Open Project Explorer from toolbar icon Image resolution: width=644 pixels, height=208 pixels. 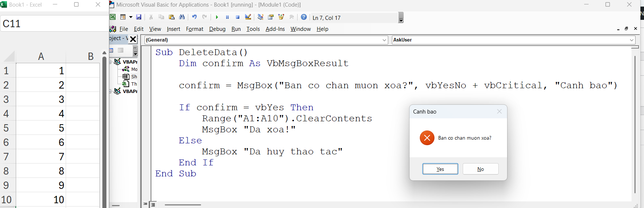[x=261, y=17]
